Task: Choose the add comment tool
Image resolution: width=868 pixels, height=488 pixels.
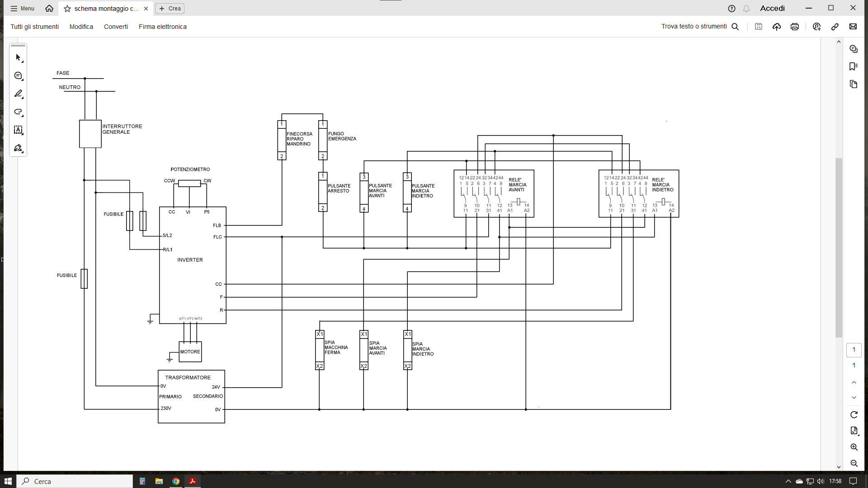Action: 18,76
